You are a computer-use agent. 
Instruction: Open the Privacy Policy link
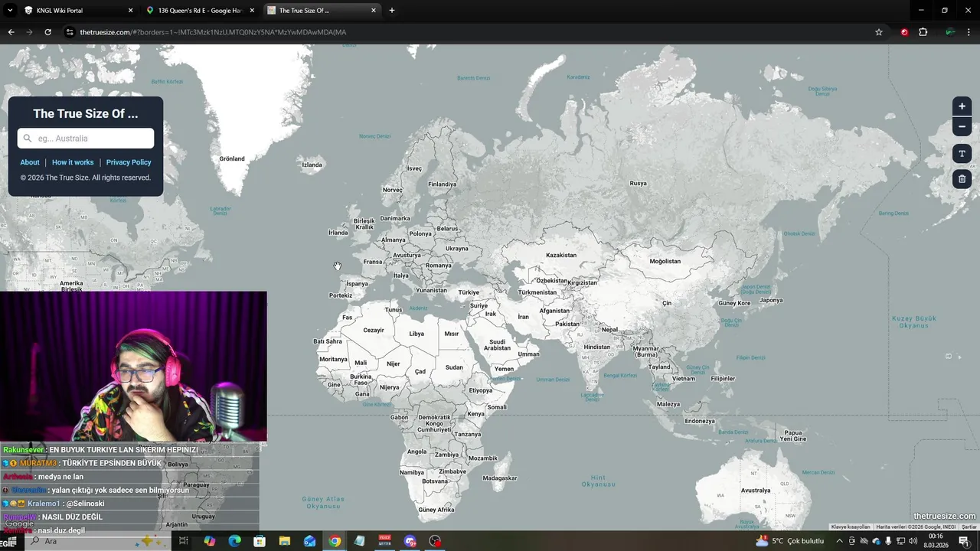pos(129,162)
